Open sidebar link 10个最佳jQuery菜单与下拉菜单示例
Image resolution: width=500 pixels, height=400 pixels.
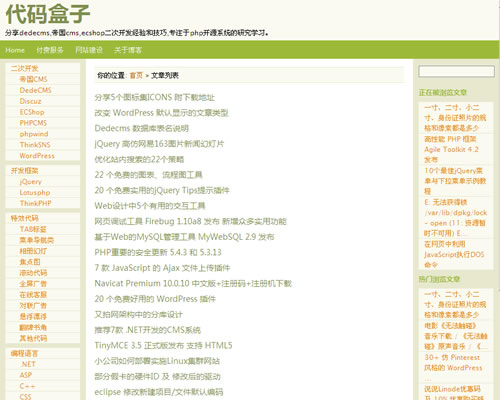coord(455,181)
